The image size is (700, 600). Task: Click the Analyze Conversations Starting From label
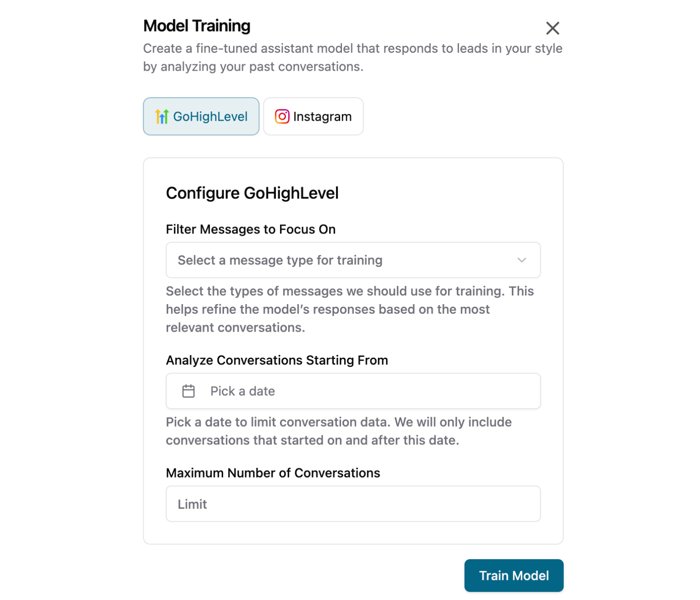point(277,360)
